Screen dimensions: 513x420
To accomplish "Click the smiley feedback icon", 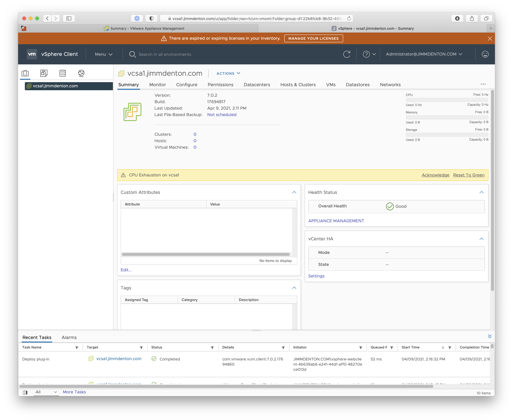I will (485, 54).
